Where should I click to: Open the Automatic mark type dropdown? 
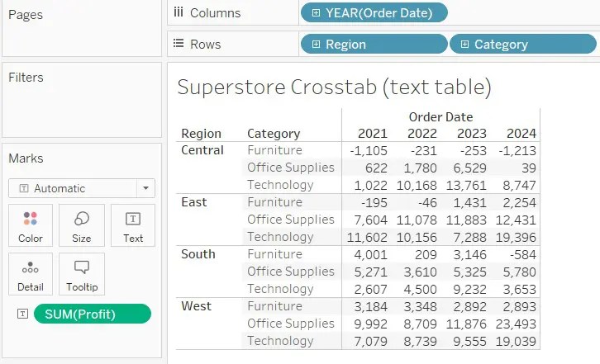point(82,188)
